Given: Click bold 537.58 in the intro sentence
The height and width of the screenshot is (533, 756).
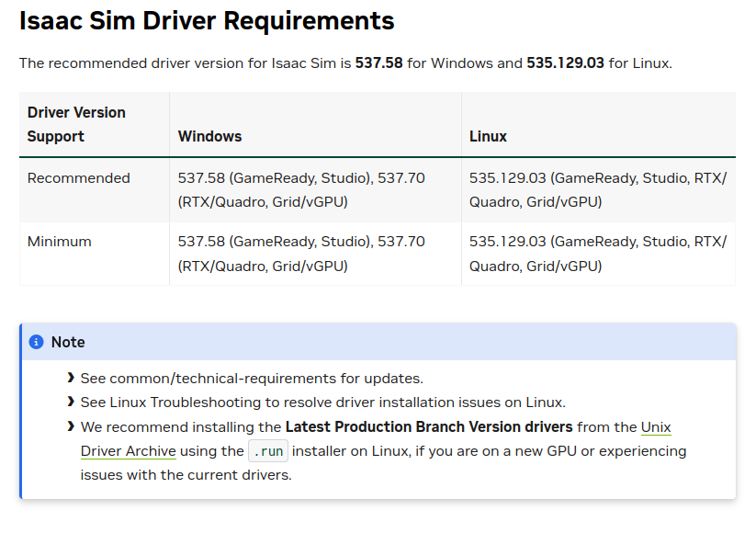Looking at the screenshot, I should 379,63.
